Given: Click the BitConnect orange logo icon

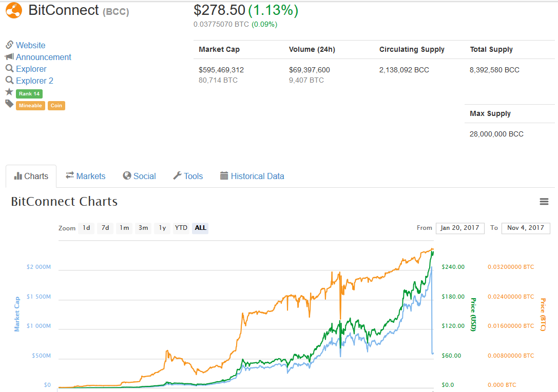Looking at the screenshot, I should coord(14,10).
